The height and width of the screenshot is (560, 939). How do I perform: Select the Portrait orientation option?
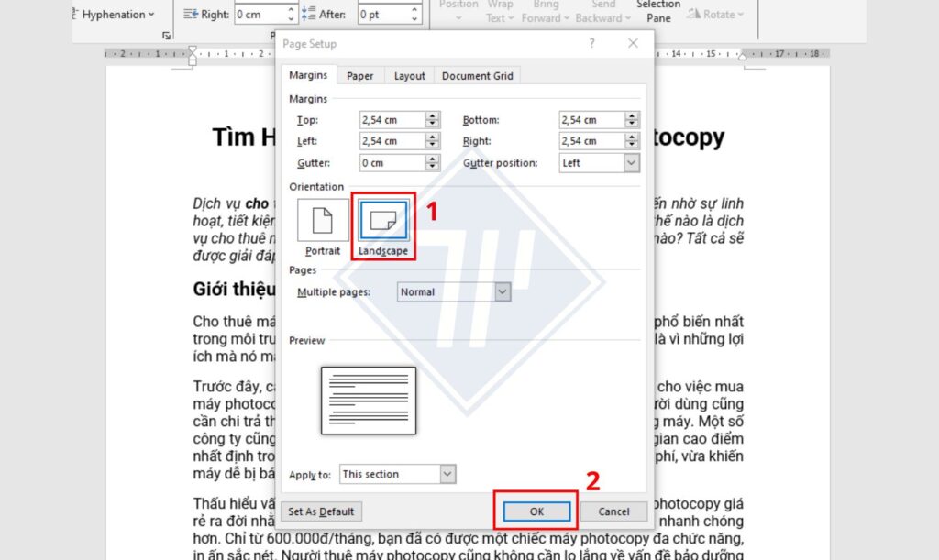[x=322, y=220]
